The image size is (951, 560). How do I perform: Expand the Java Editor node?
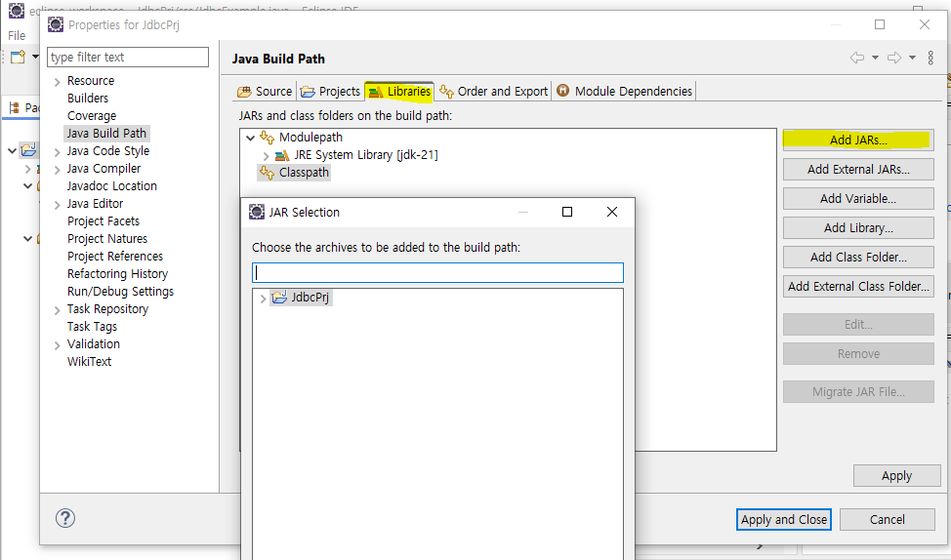tap(57, 205)
